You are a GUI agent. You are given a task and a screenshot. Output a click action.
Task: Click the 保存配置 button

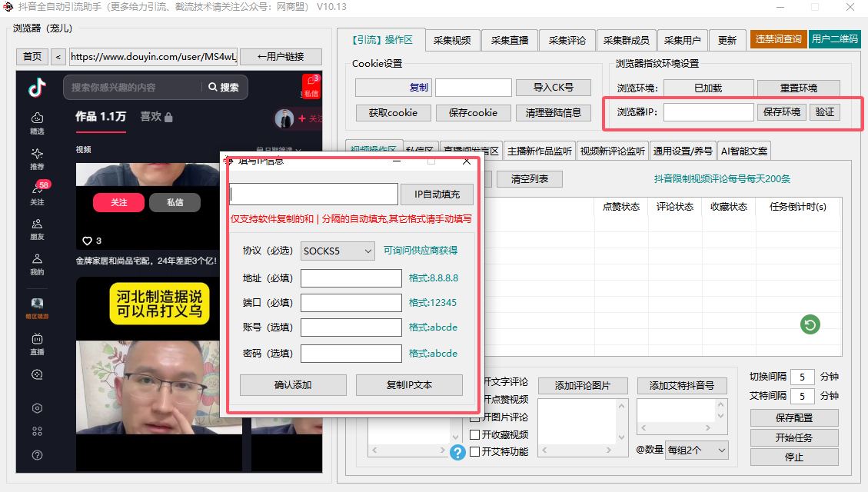[794, 418]
